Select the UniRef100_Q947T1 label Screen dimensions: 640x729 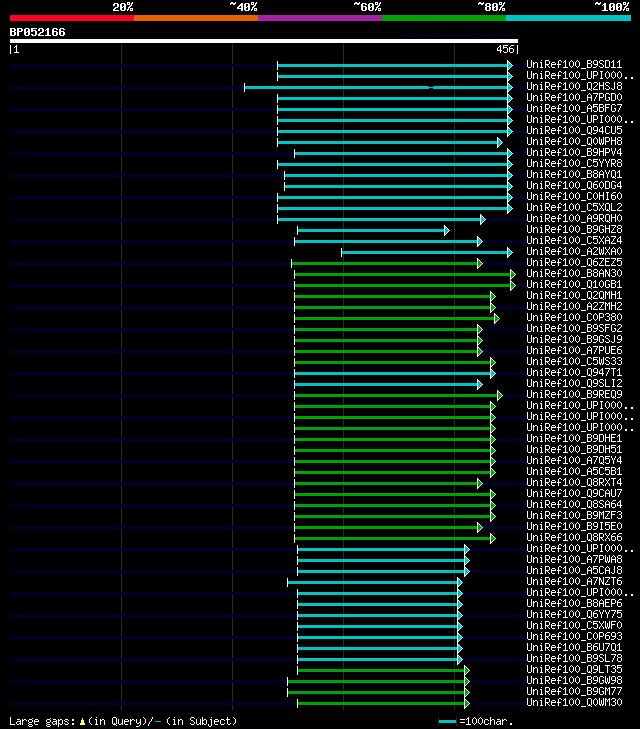click(574, 372)
